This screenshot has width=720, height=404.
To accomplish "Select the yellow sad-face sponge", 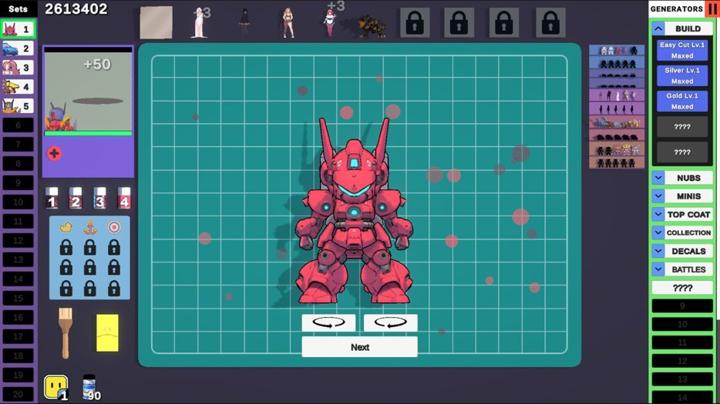I will click(107, 333).
